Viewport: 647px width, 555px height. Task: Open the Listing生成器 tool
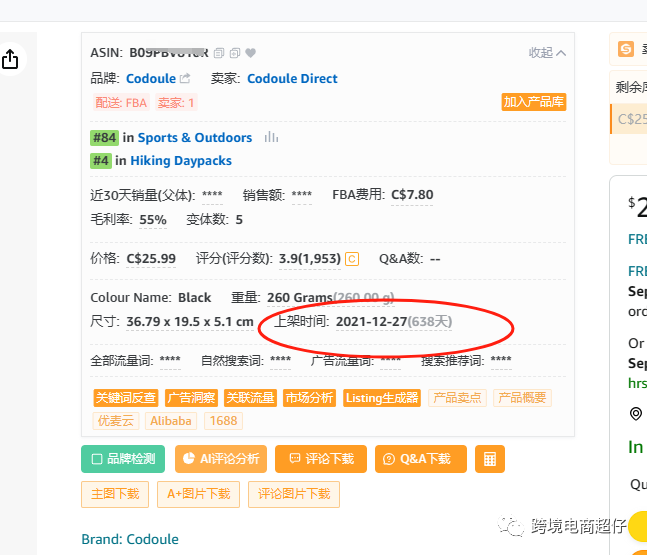381,398
